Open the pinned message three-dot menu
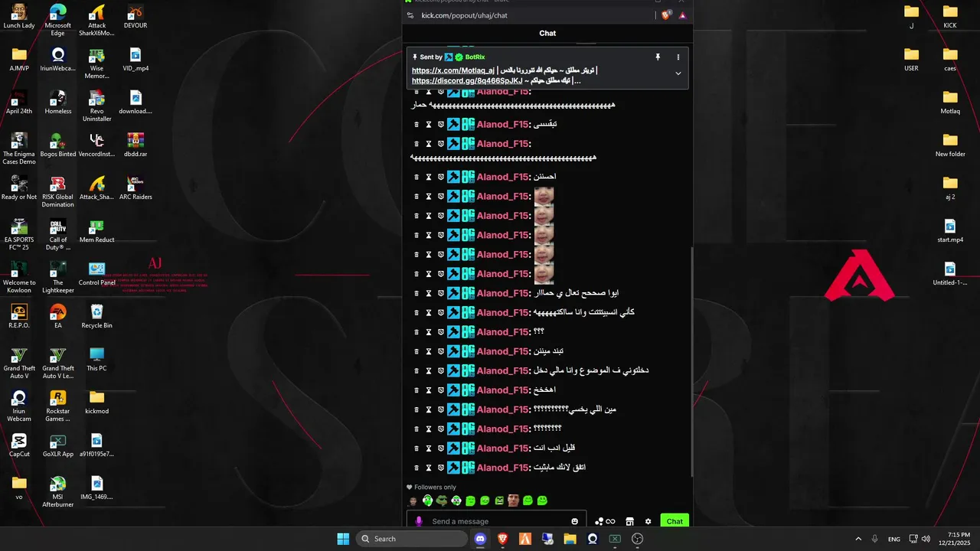 (678, 57)
